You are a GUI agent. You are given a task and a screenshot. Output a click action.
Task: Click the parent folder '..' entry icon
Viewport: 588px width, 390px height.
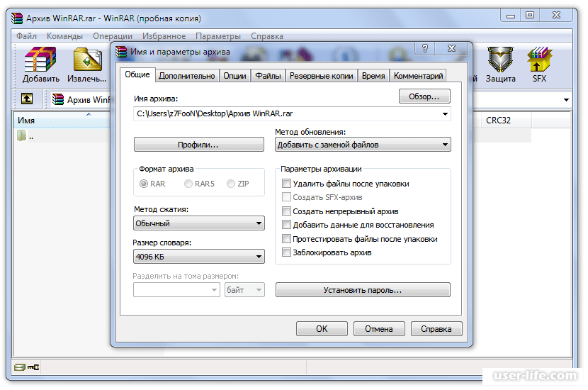click(22, 135)
